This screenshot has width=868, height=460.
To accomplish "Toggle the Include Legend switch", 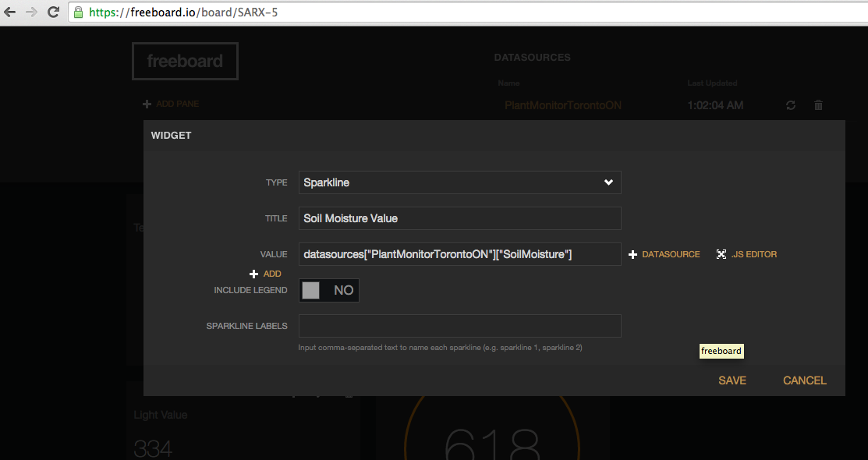I will 329,290.
